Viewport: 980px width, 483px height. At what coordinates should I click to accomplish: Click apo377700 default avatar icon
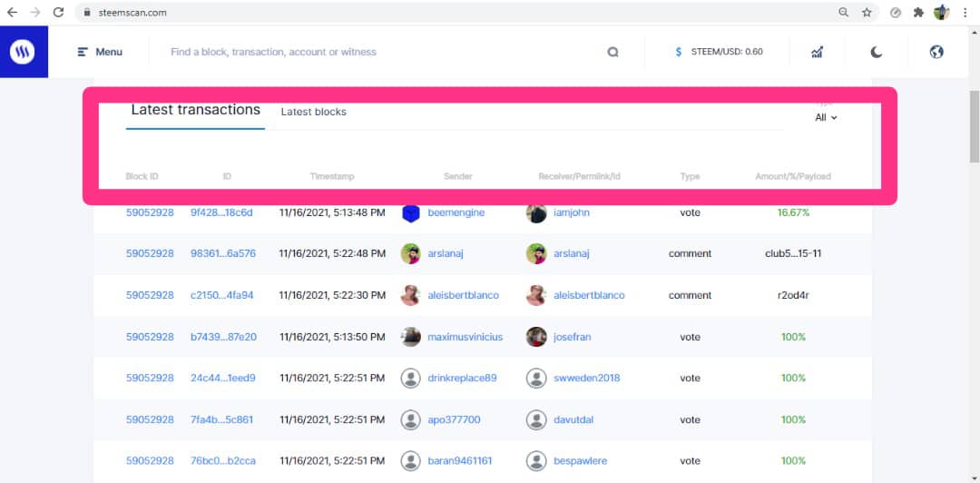411,419
